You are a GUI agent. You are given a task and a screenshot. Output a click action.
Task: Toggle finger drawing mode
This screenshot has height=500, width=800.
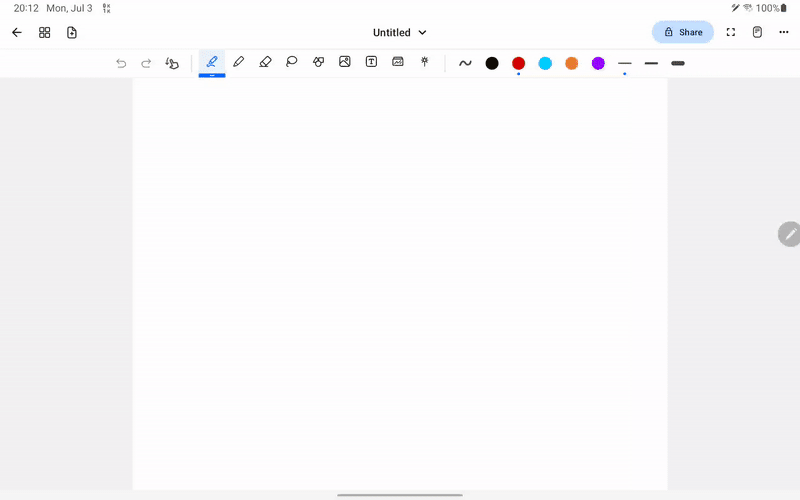pyautogui.click(x=172, y=63)
